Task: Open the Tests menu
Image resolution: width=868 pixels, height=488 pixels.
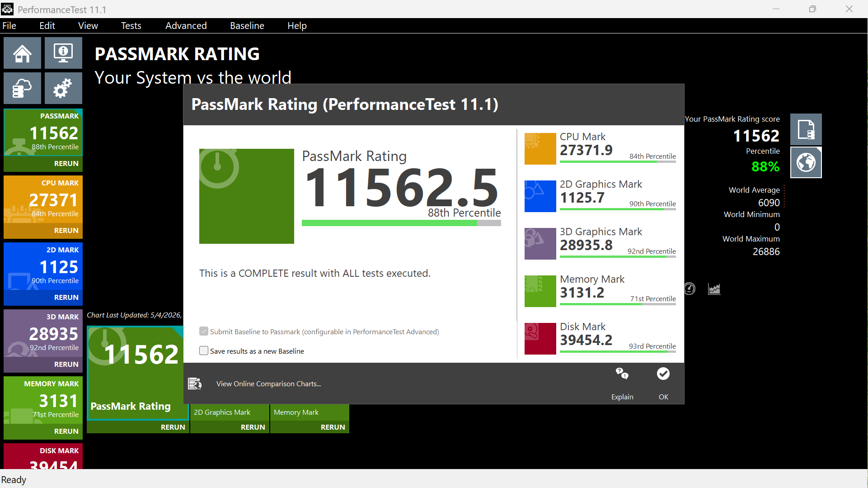Action: [131, 26]
